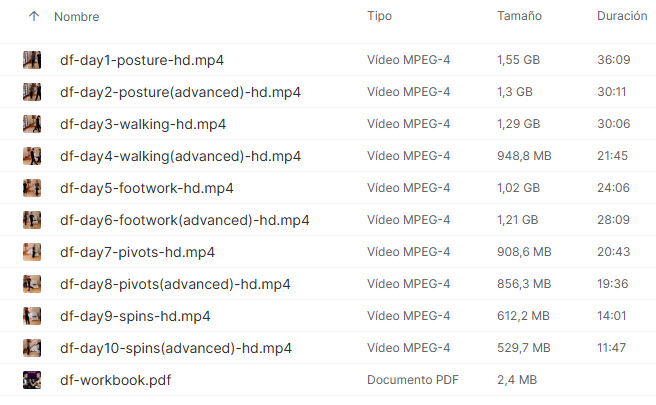Click the sort ascending arrow icon
This screenshot has height=405, width=656.
(x=34, y=17)
